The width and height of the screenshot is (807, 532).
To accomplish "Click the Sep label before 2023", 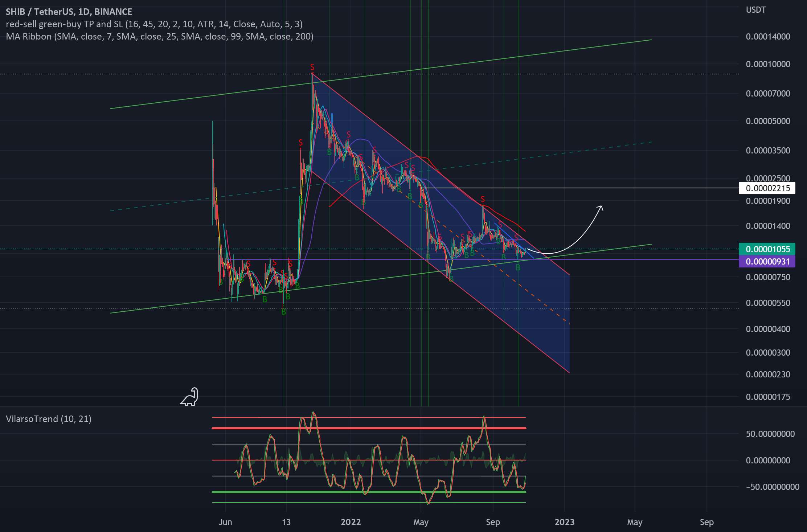I will point(493,523).
